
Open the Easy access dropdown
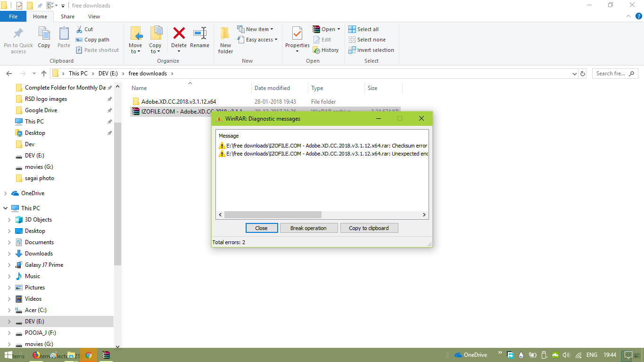pos(257,40)
